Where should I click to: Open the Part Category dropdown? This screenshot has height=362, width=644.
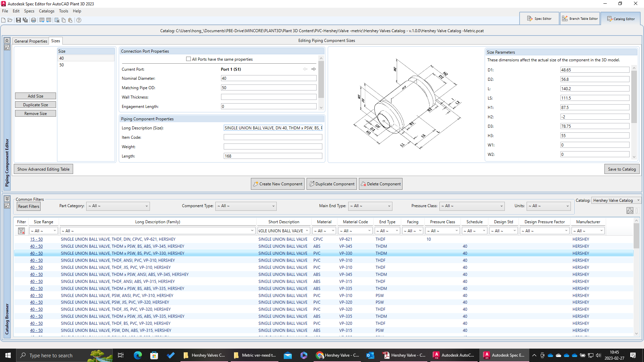point(118,206)
